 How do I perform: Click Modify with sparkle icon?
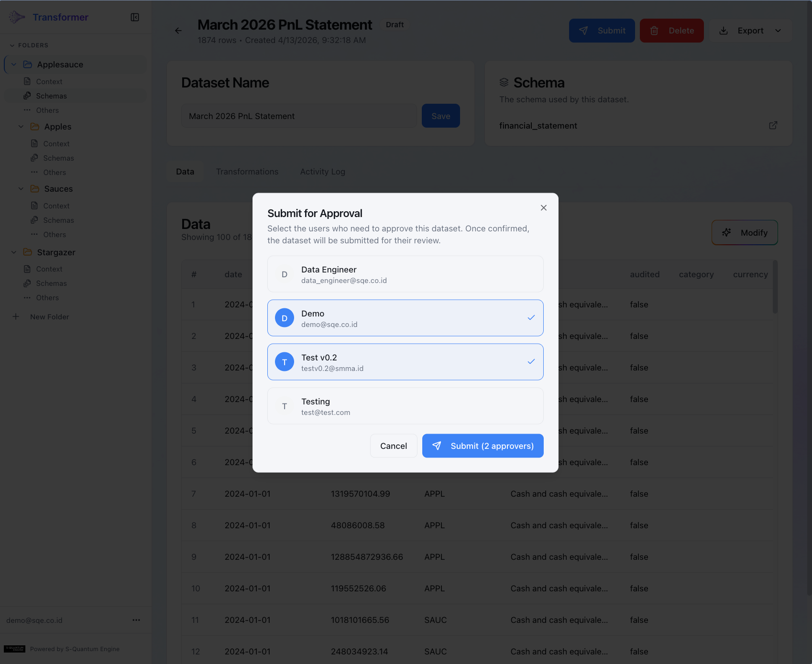tap(744, 232)
